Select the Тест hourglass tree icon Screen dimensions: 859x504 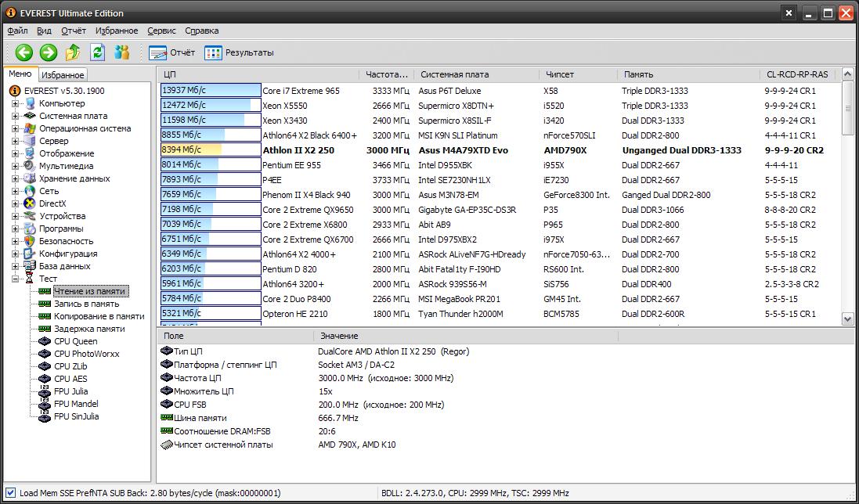click(x=30, y=279)
